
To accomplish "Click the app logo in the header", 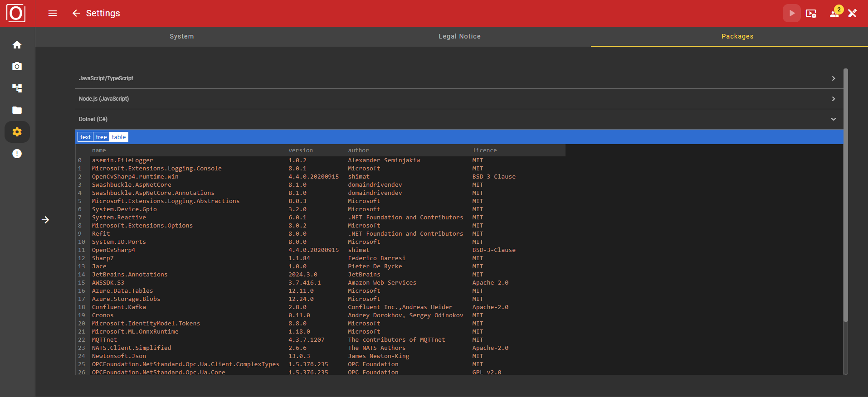I will tap(16, 13).
